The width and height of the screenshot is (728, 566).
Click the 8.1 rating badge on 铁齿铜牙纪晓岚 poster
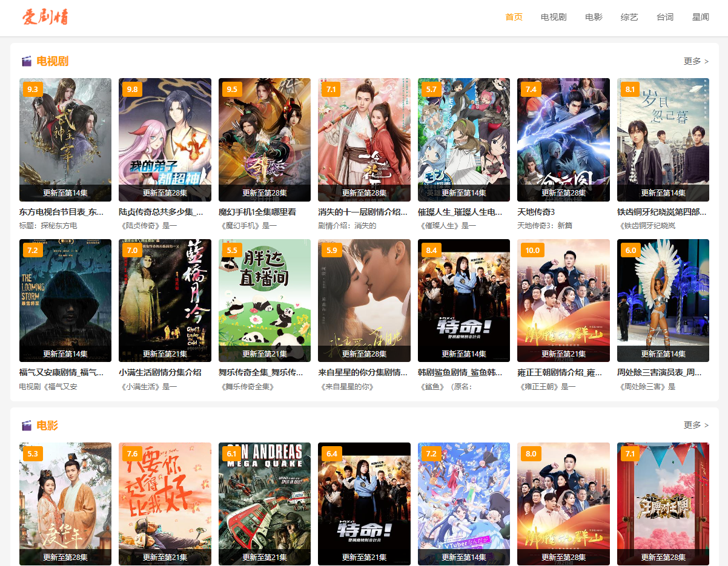coord(630,90)
